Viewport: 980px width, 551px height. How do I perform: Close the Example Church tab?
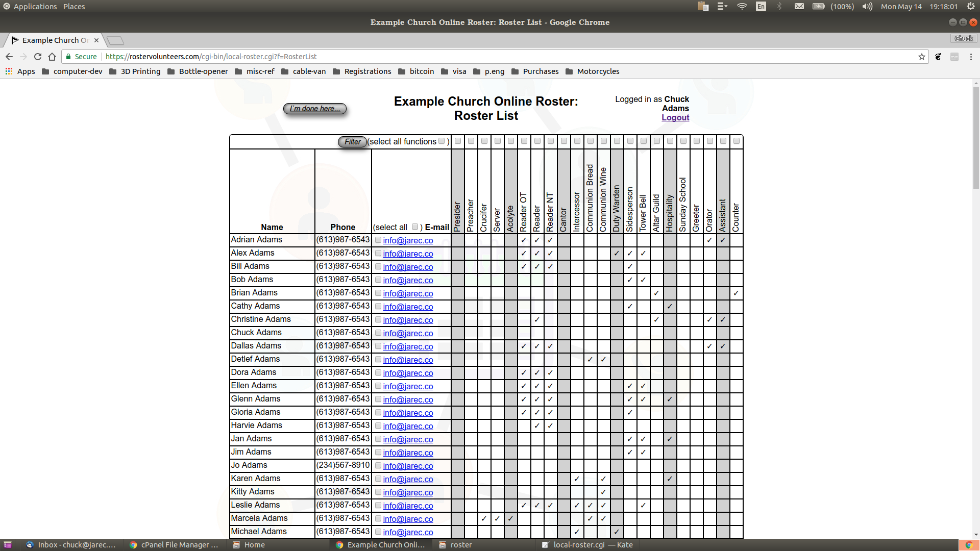(x=96, y=40)
